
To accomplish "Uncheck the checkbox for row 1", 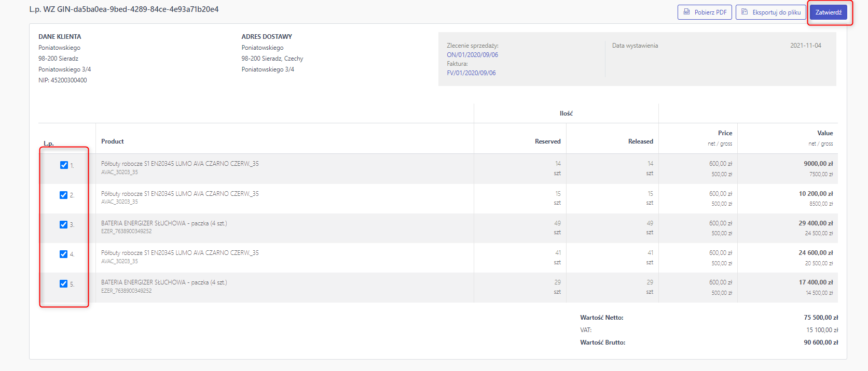I will point(64,165).
